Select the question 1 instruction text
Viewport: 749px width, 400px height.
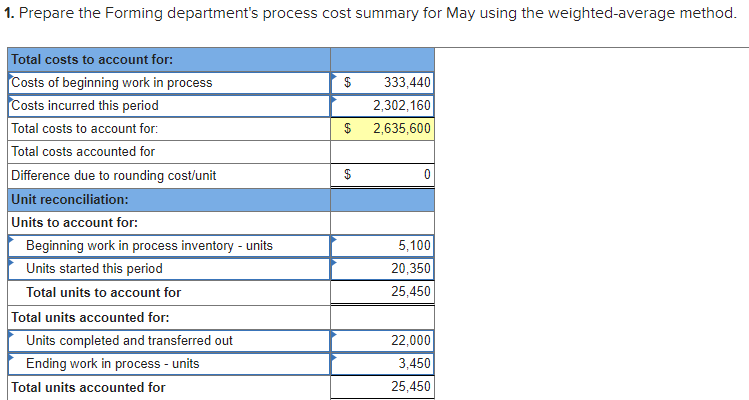[x=370, y=13]
